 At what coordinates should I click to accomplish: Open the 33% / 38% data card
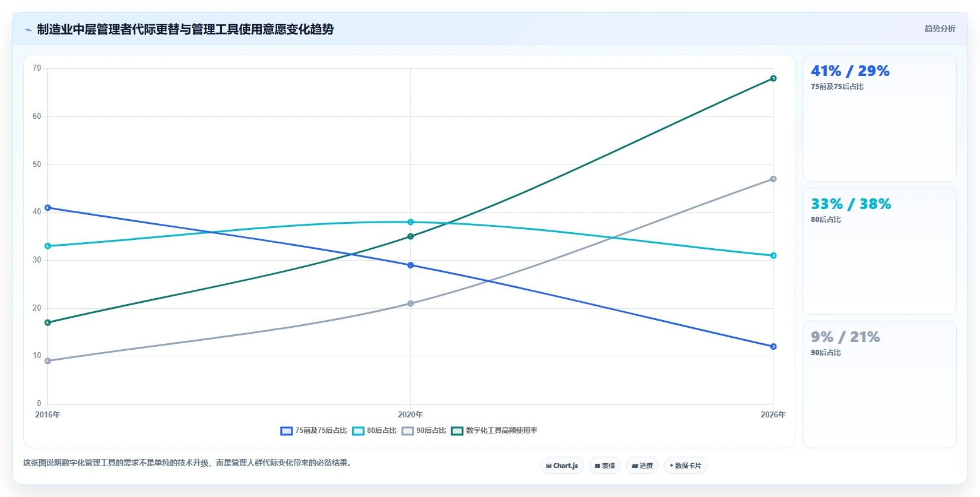pyautogui.click(x=879, y=251)
